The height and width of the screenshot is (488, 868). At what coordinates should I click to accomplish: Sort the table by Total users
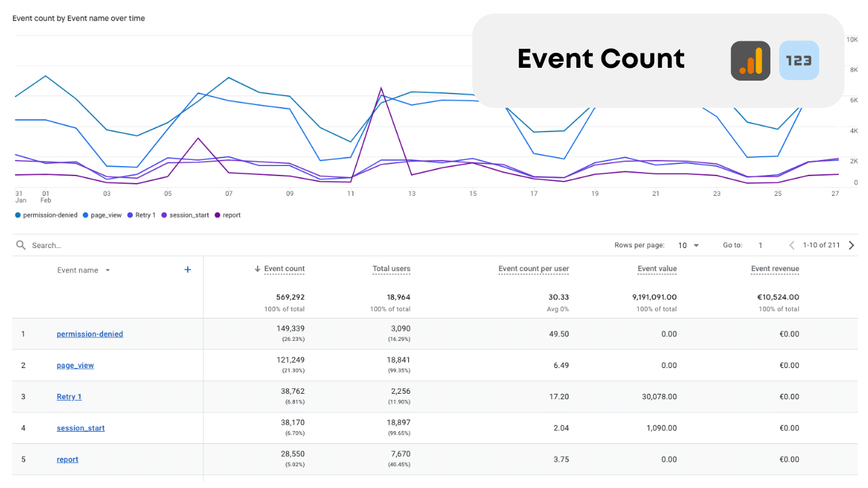point(391,268)
